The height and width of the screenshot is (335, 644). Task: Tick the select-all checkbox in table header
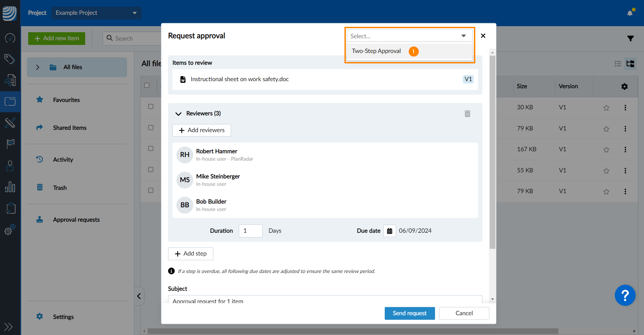point(147,86)
